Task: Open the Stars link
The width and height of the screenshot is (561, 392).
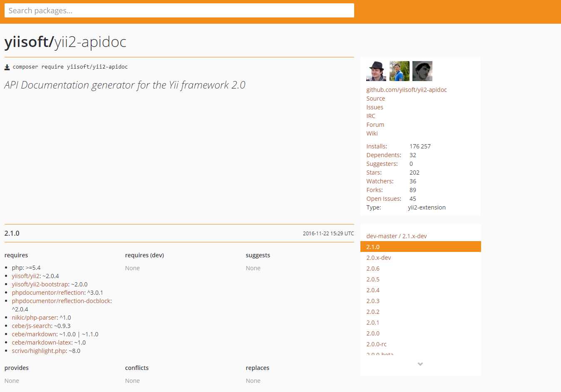Action: 374,173
